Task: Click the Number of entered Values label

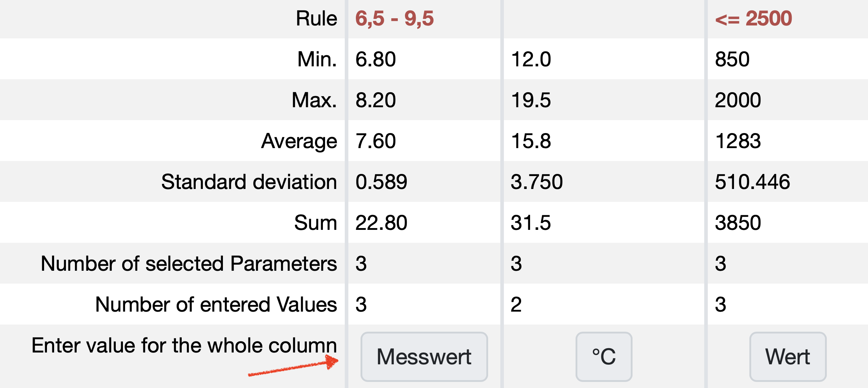Action: pyautogui.click(x=216, y=304)
